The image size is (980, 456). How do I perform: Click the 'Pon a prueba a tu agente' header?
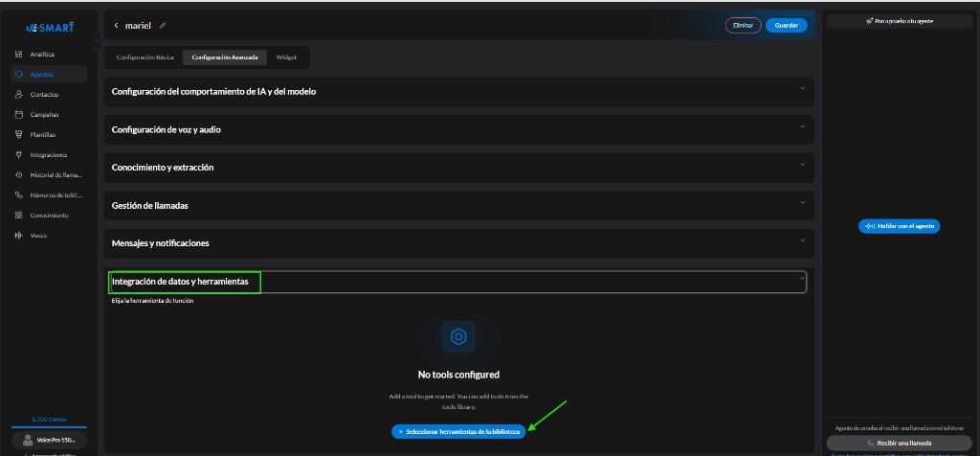(899, 21)
